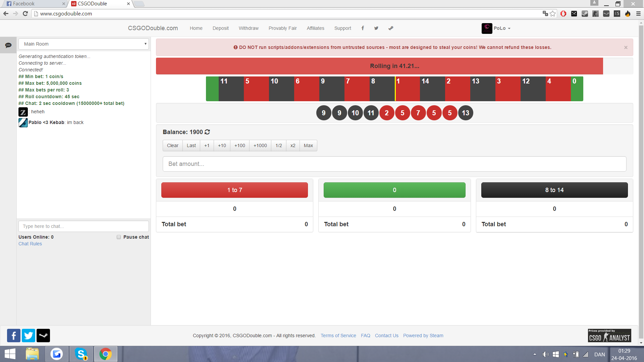This screenshot has width=644, height=362.
Task: Toggle the Pause chat checkbox
Action: point(119,237)
